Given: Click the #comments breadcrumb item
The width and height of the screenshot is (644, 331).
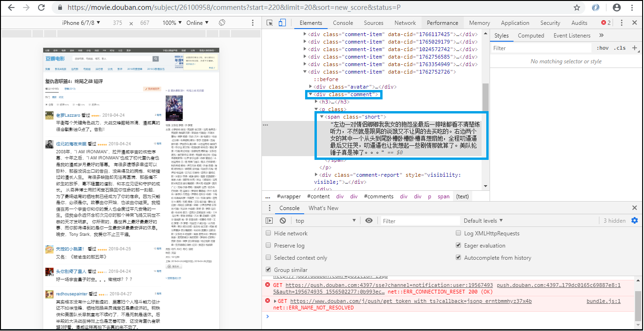Looking at the screenshot, I should 378,196.
